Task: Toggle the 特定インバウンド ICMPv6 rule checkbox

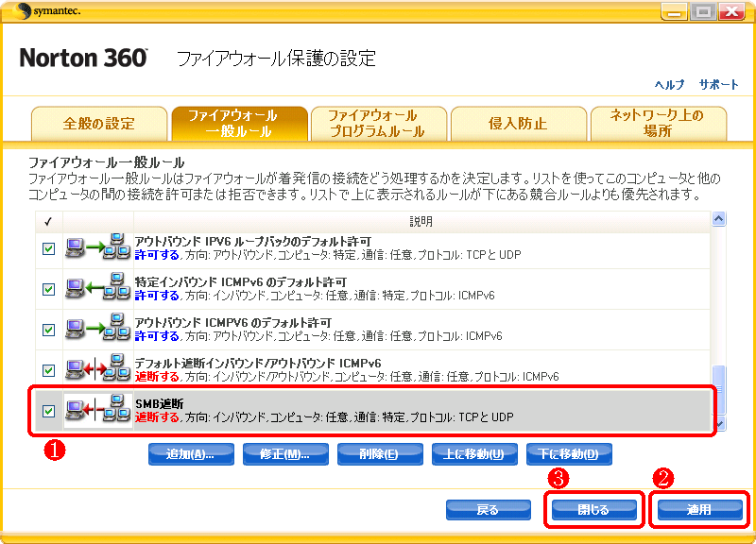Action: click(x=48, y=289)
